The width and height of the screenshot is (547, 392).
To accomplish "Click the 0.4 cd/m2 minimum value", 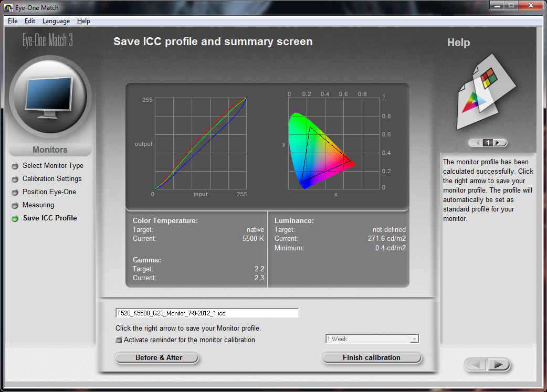I will click(x=391, y=248).
